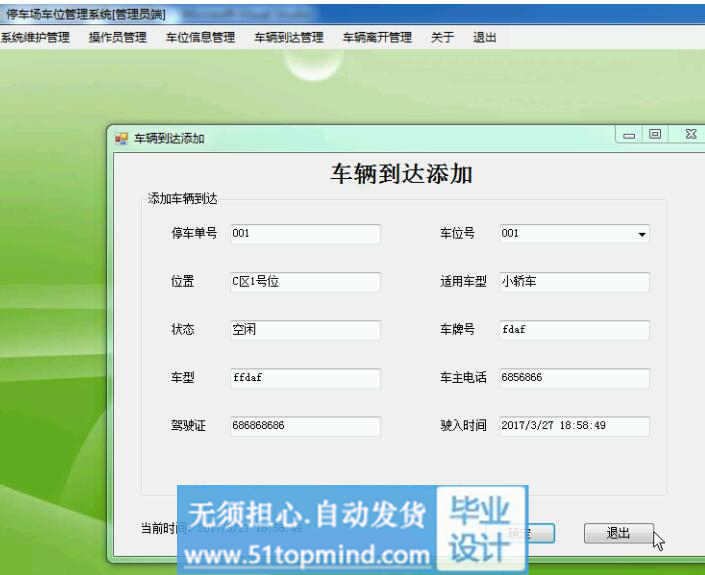Minimize the 车辆到达添加 window

pos(629,134)
